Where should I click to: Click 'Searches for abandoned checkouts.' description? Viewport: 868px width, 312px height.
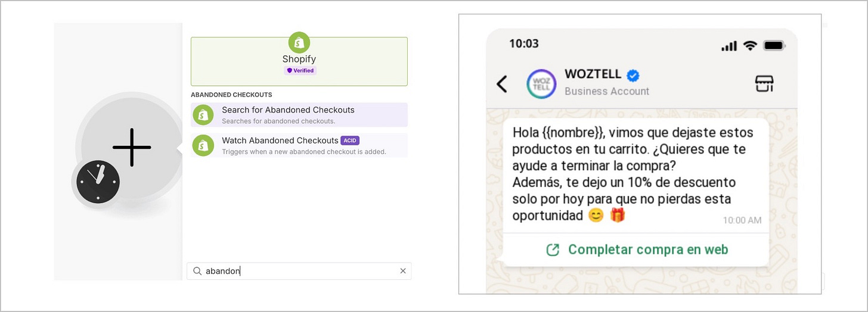[278, 121]
